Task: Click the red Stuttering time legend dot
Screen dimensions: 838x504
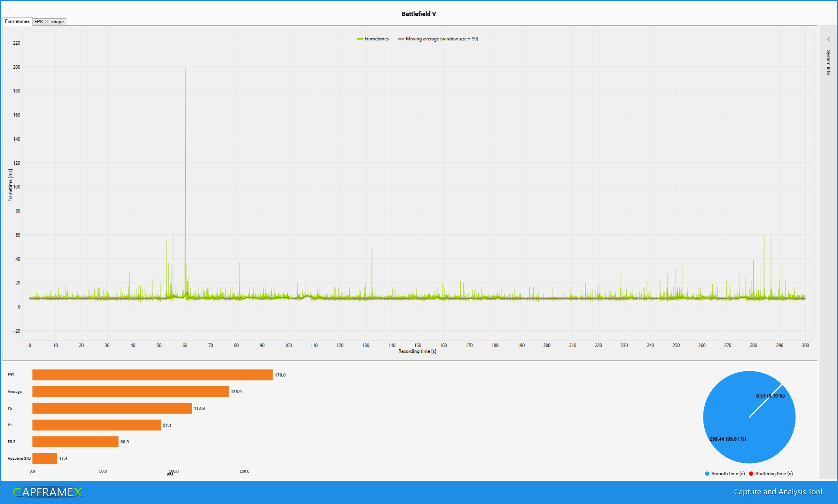Action: click(x=751, y=474)
